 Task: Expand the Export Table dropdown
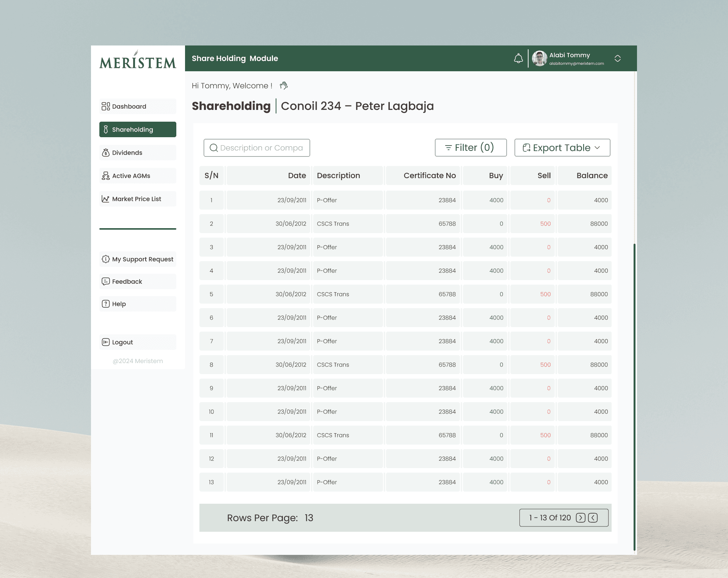coord(562,148)
